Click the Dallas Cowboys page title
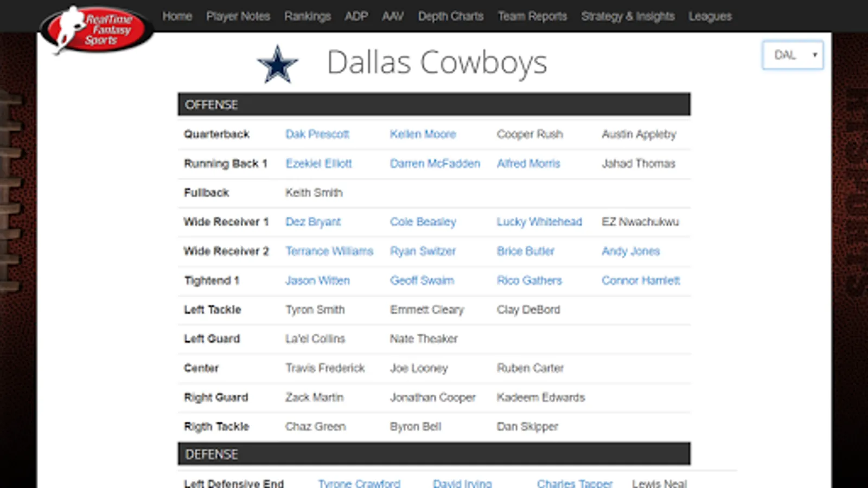 (437, 62)
